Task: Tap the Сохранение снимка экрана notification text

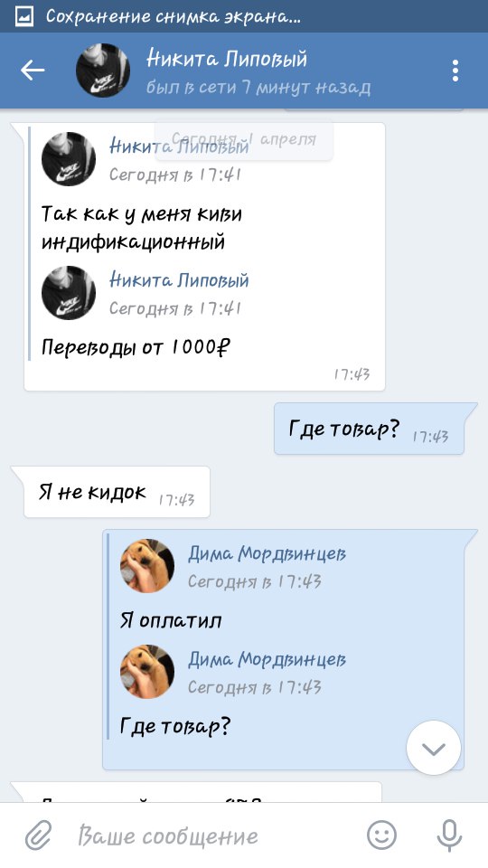Action: pos(174,16)
